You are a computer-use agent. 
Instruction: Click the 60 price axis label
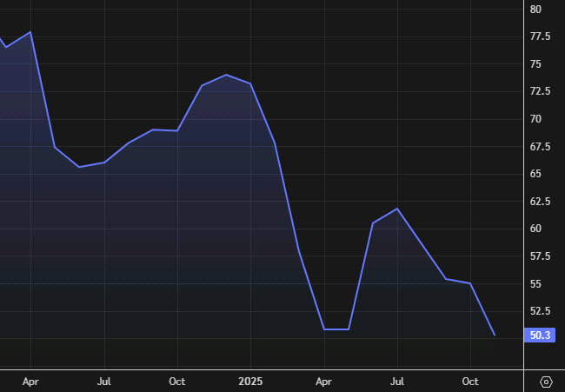click(535, 229)
